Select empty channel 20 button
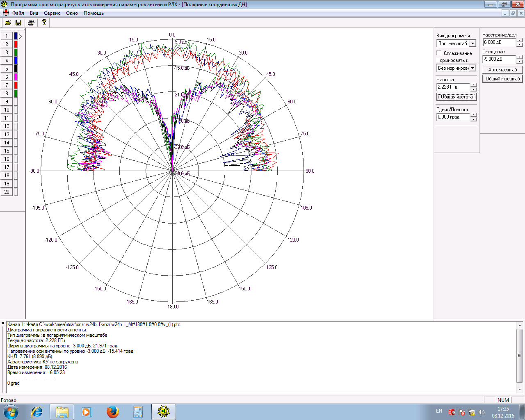Screen dimensions: 525x420 (x=7, y=192)
